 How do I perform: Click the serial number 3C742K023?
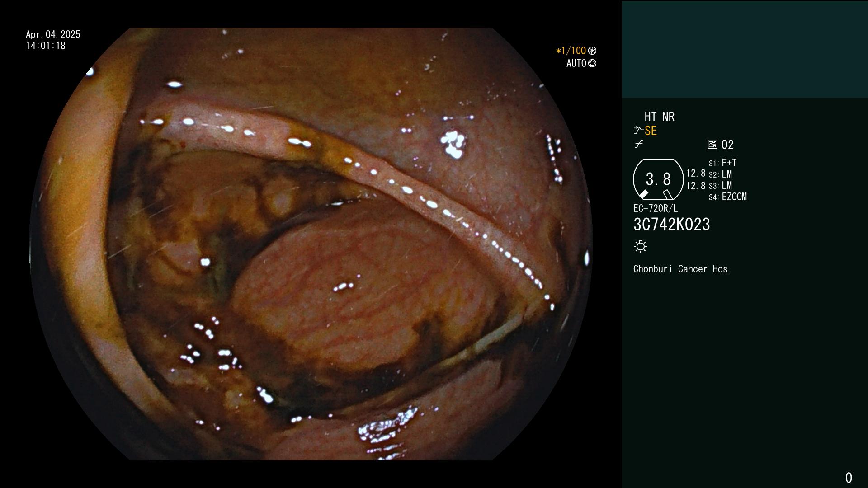pos(672,225)
